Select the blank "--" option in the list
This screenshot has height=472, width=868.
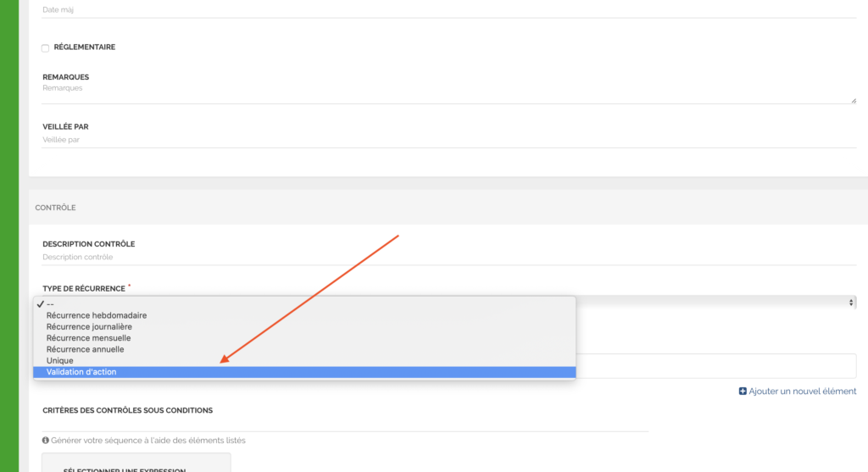pos(51,303)
